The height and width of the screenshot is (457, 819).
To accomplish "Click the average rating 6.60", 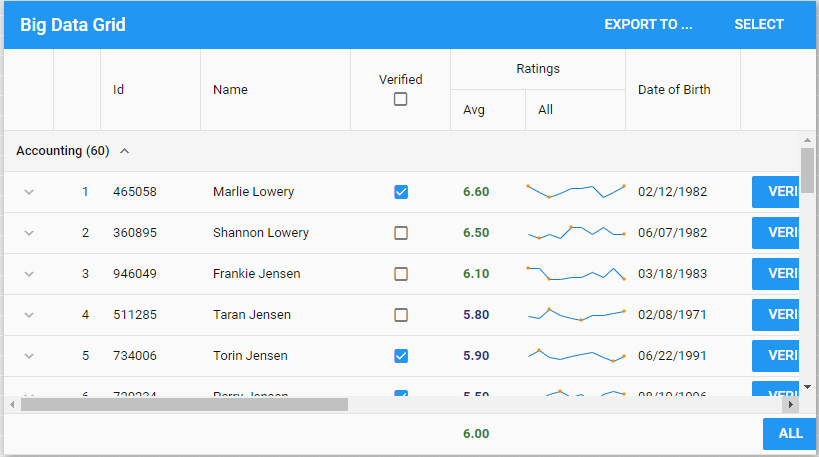I will (x=476, y=192).
